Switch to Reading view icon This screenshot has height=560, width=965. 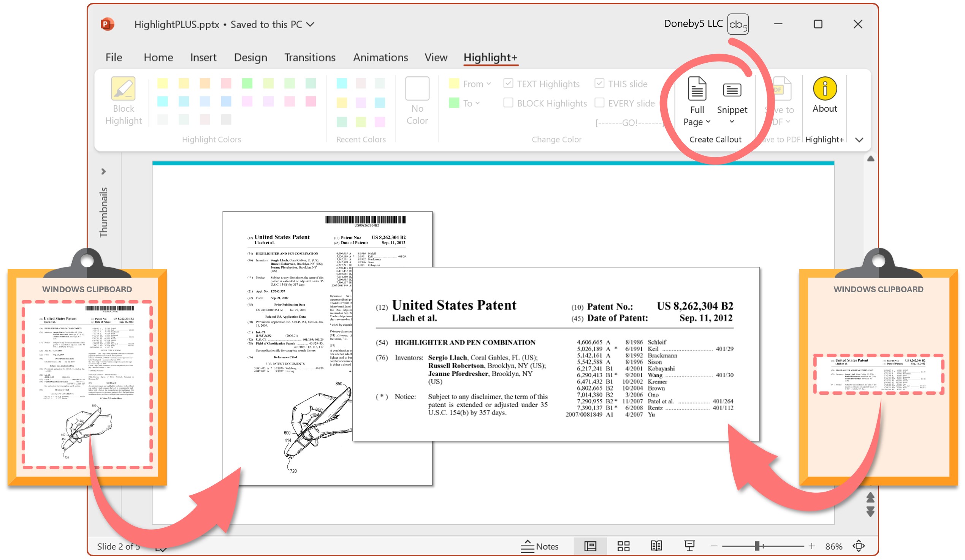pos(656,546)
